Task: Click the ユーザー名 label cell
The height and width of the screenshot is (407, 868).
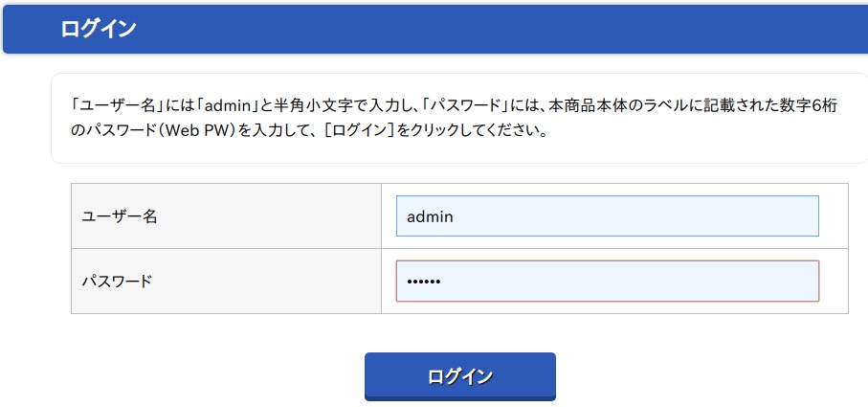Action: pyautogui.click(x=226, y=216)
